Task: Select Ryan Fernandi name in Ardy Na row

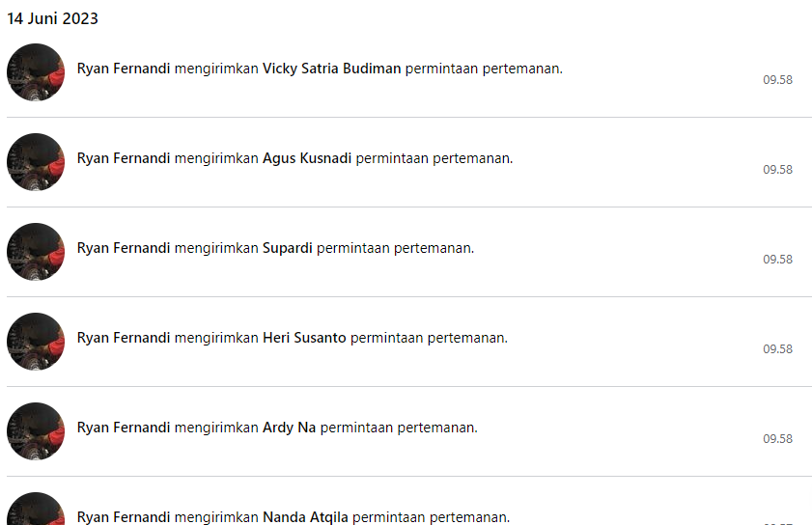Action: click(x=124, y=428)
